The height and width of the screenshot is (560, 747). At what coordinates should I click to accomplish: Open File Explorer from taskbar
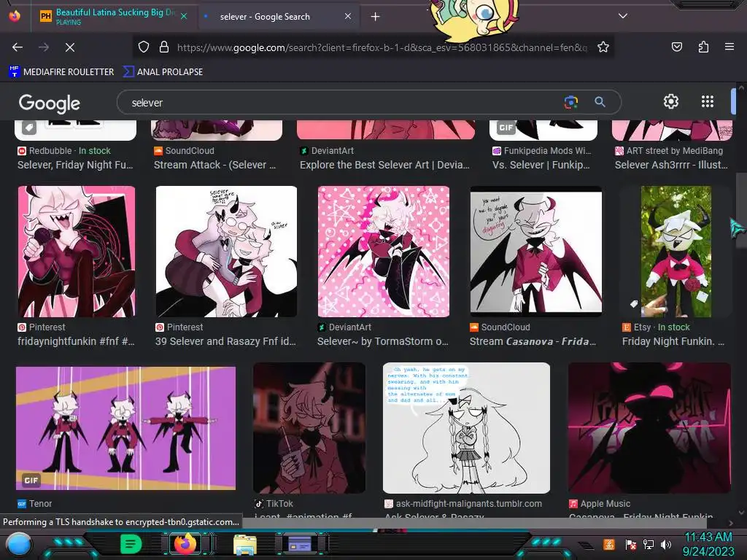245,544
